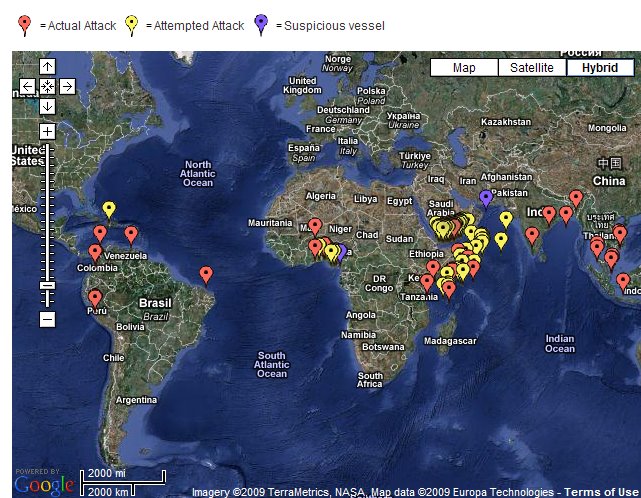641x498 pixels.
Task: Zoom out with the minus button
Action: pyautogui.click(x=47, y=319)
